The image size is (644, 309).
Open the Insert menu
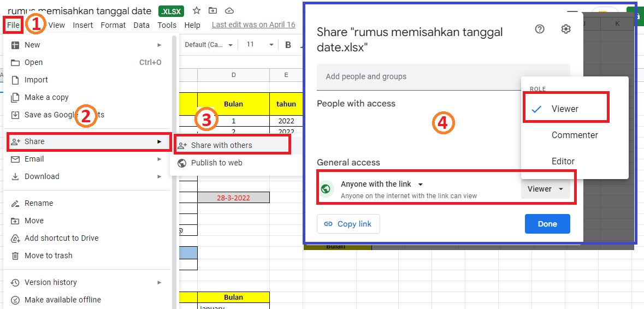[x=83, y=25]
